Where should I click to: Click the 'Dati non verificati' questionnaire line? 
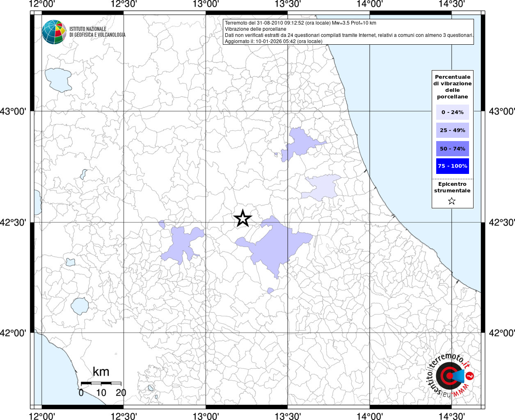click(349, 35)
